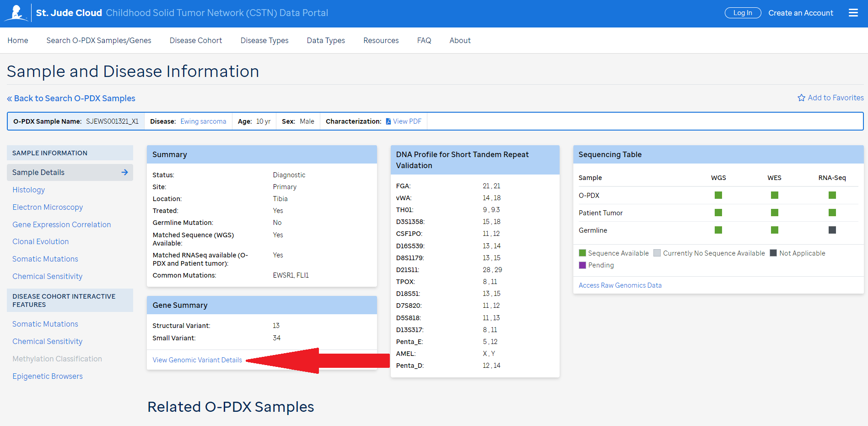
Task: Click the Penta_D value 12, 14
Action: click(491, 366)
